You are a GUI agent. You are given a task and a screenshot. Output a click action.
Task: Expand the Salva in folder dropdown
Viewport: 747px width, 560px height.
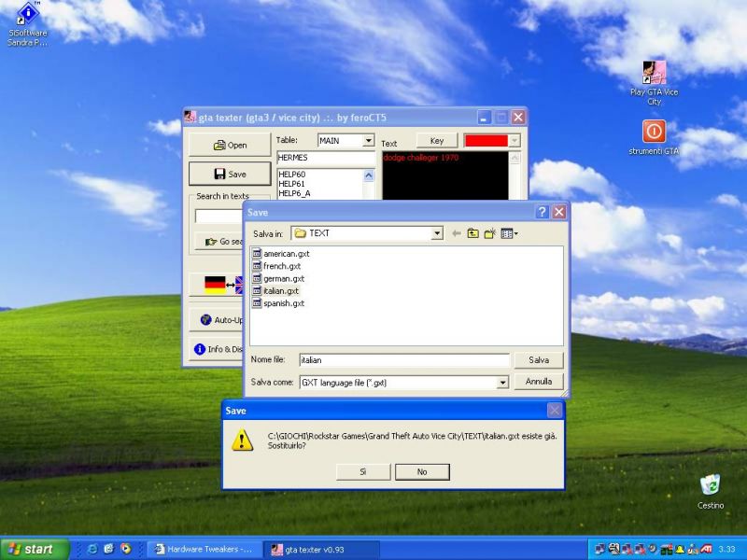436,233
